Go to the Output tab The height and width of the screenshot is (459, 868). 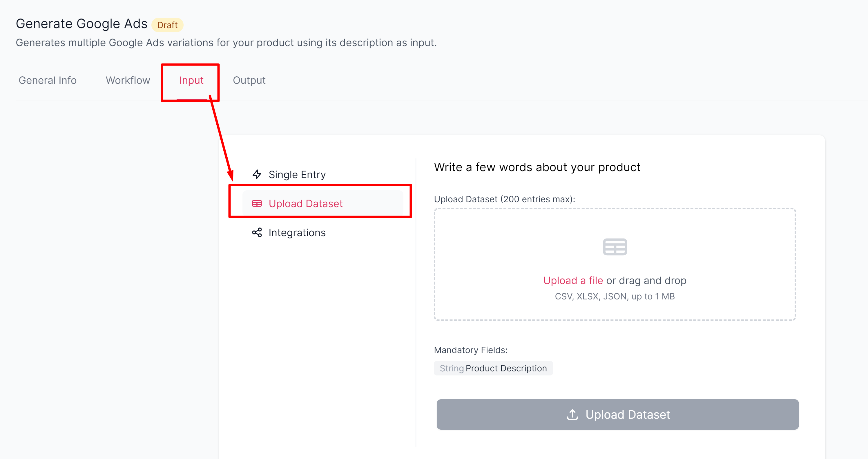coord(249,81)
